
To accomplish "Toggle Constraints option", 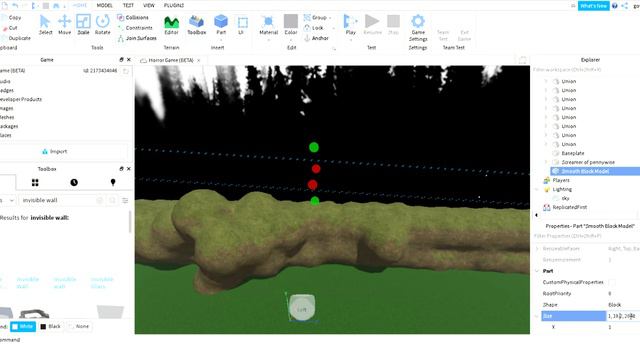I will (135, 28).
